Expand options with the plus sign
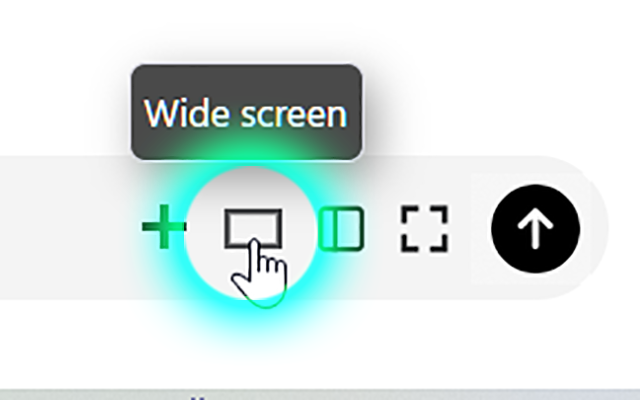This screenshot has width=640, height=400. (164, 227)
